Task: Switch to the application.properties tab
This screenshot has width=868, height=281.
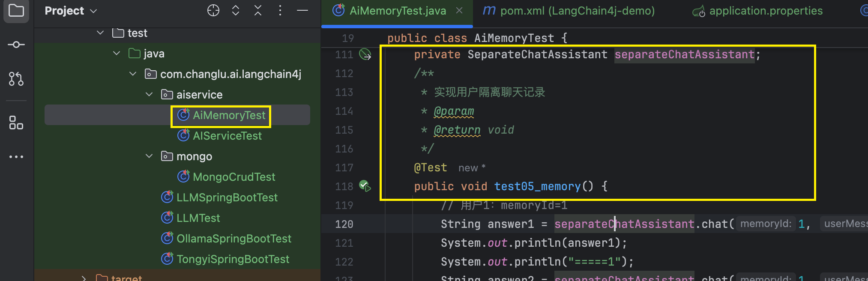Action: (757, 11)
